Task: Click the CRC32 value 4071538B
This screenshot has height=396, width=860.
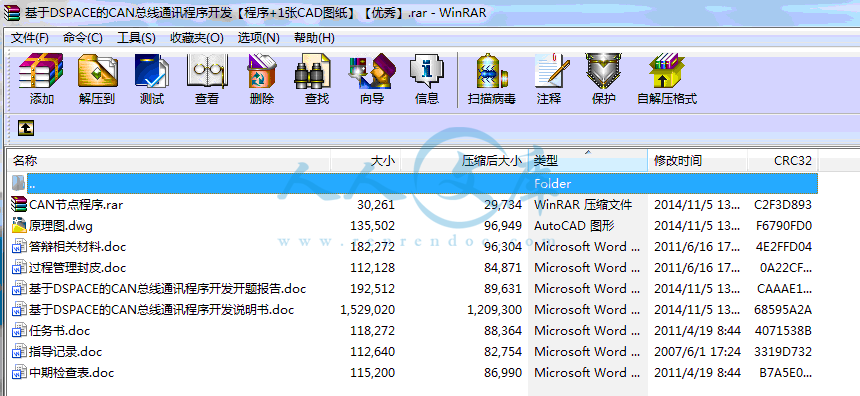Action: [783, 331]
